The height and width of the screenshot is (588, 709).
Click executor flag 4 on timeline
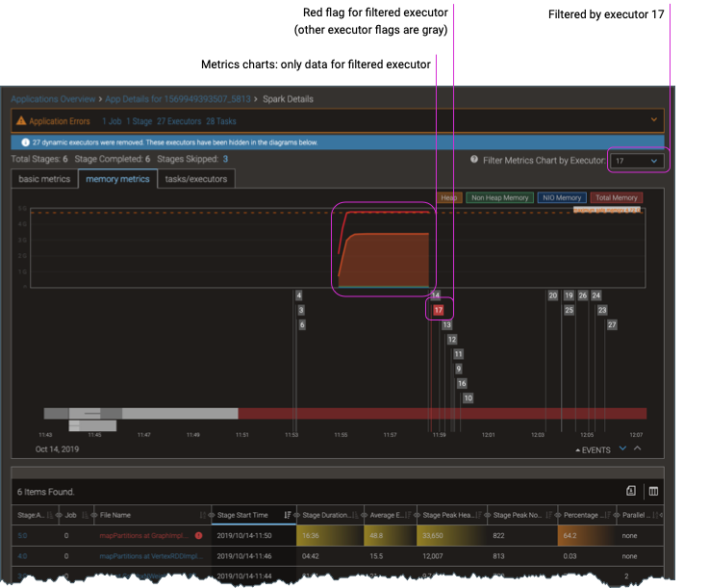(299, 295)
